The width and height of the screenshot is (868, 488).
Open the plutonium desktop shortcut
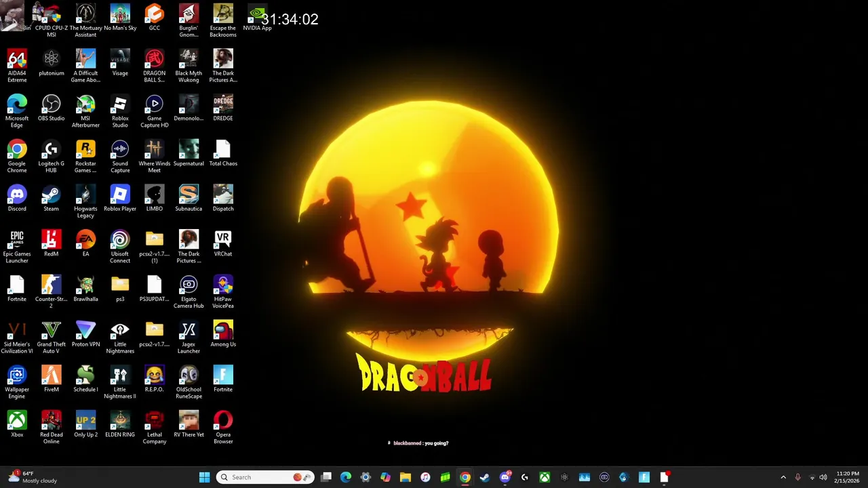pos(52,63)
